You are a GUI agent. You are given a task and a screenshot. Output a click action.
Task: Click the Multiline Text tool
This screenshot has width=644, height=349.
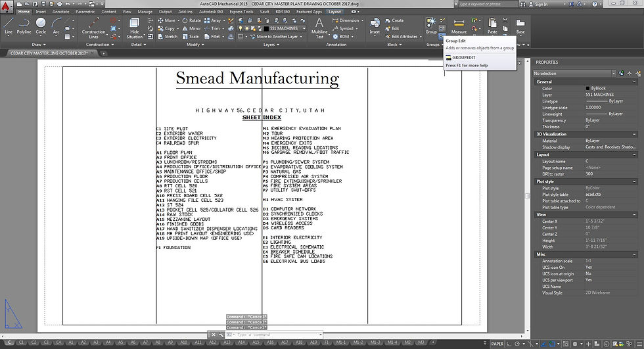pos(319,28)
